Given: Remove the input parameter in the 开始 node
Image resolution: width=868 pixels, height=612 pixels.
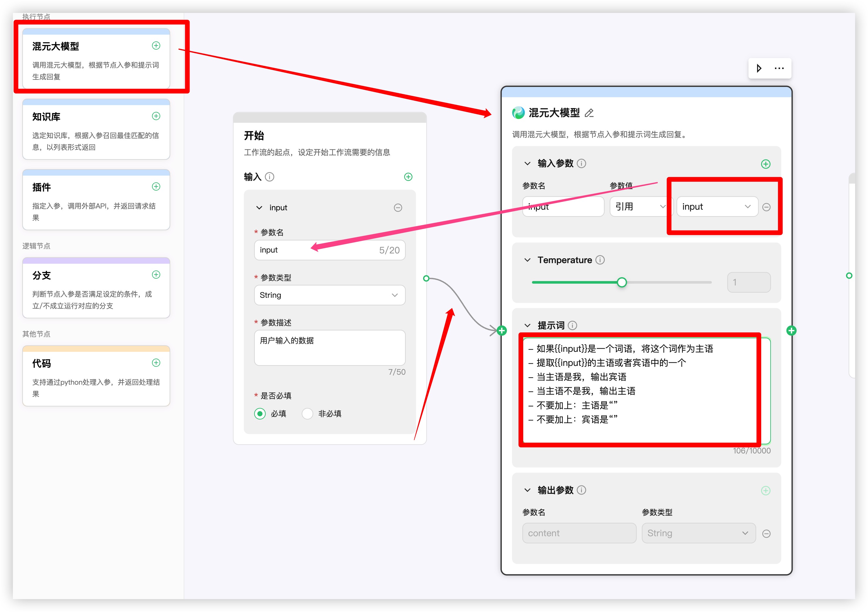Looking at the screenshot, I should (398, 208).
